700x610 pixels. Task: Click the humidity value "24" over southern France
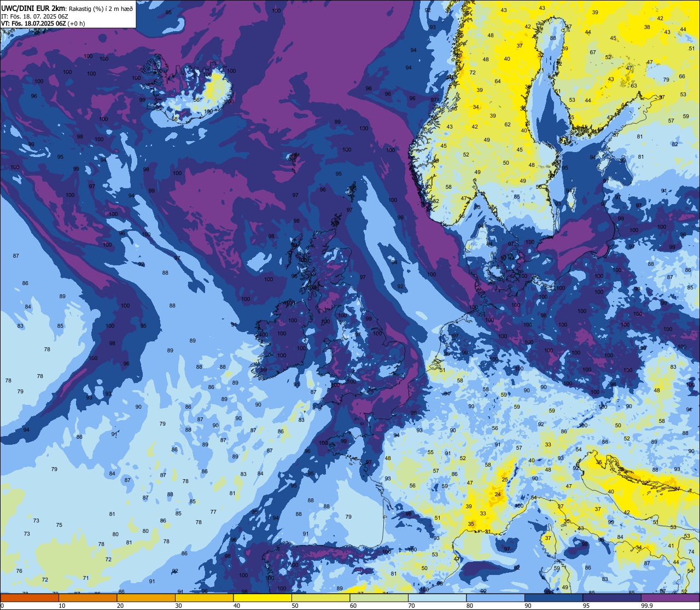[x=498, y=495]
